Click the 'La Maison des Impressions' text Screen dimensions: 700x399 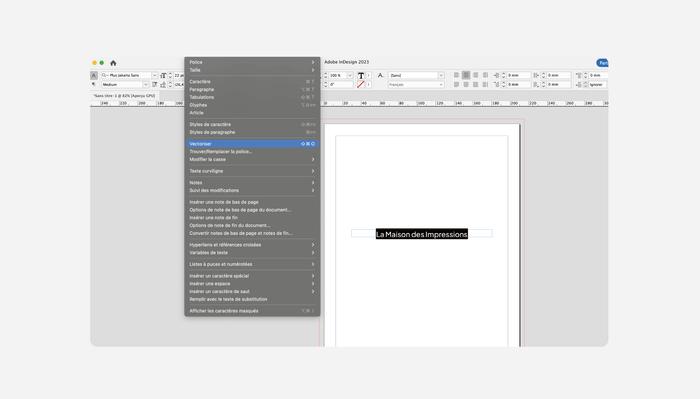tap(422, 234)
